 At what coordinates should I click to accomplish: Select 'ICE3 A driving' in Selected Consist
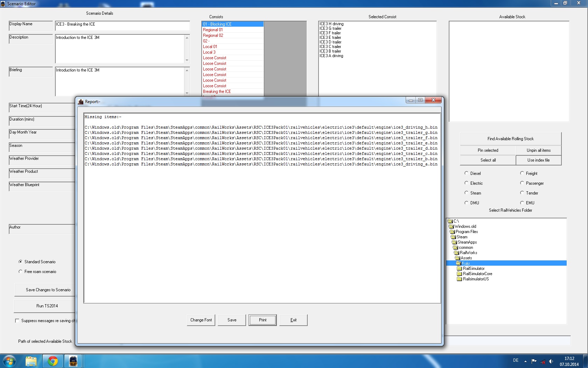[331, 56]
